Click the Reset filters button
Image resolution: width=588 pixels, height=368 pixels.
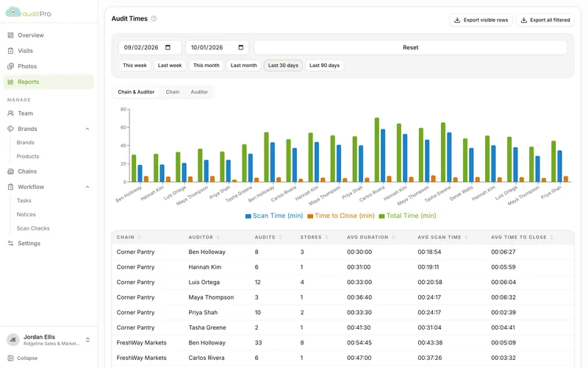[x=411, y=47]
